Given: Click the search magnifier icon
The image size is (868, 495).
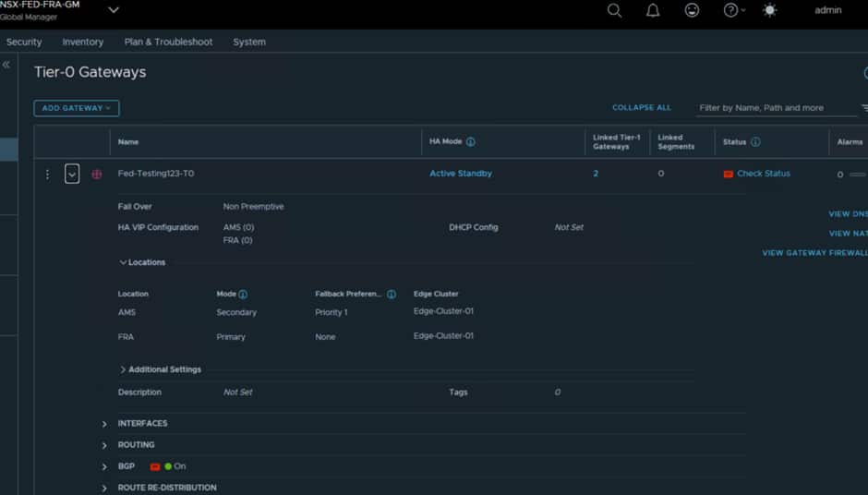Looking at the screenshot, I should coord(614,10).
